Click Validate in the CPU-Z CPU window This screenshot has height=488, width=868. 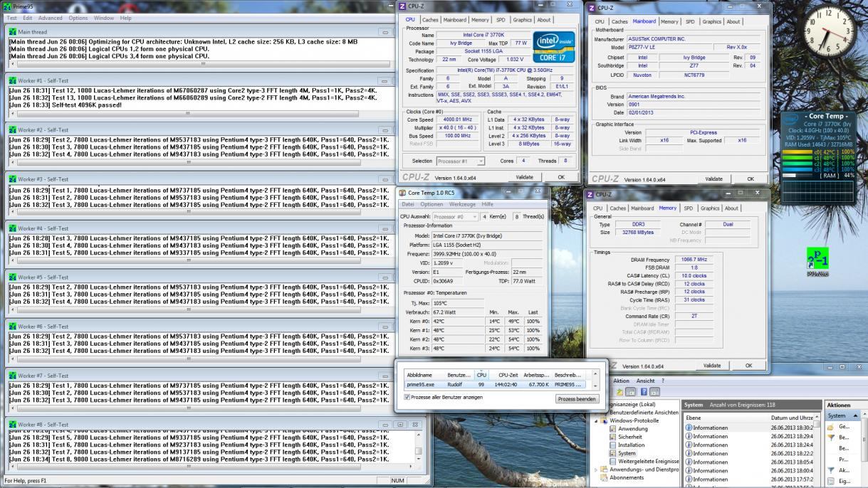coord(524,176)
